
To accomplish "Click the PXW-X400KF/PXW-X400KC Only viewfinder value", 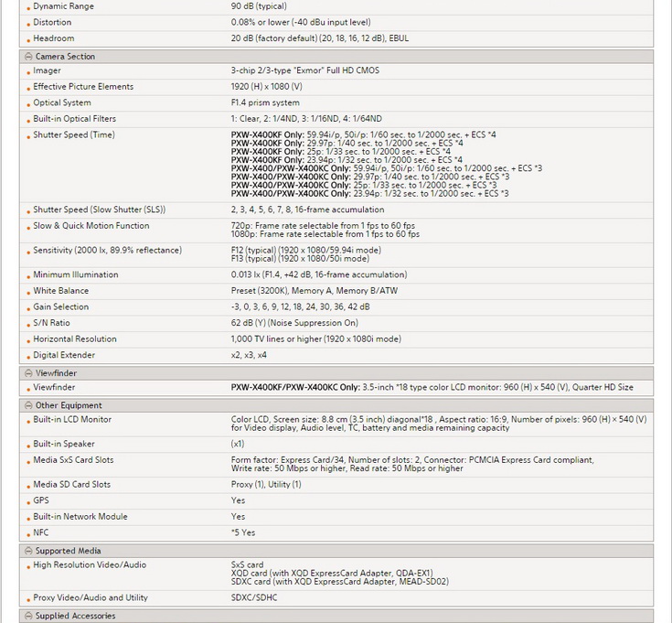I will click(432, 387).
